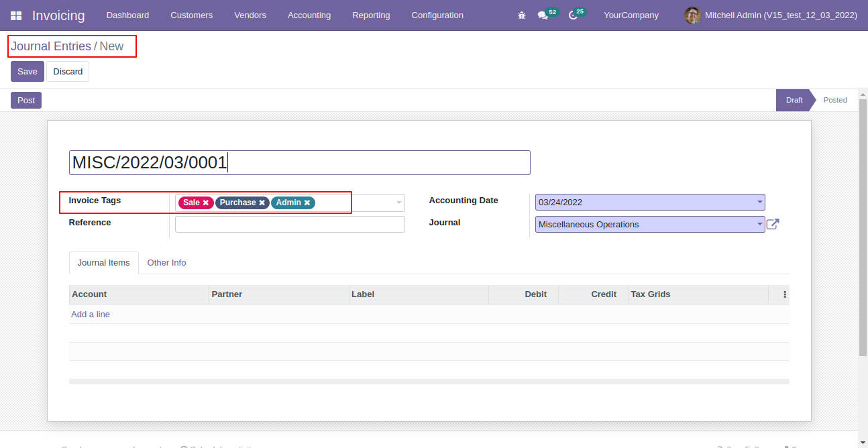Open Dashboard menu
The width and height of the screenshot is (868, 448).
(128, 15)
